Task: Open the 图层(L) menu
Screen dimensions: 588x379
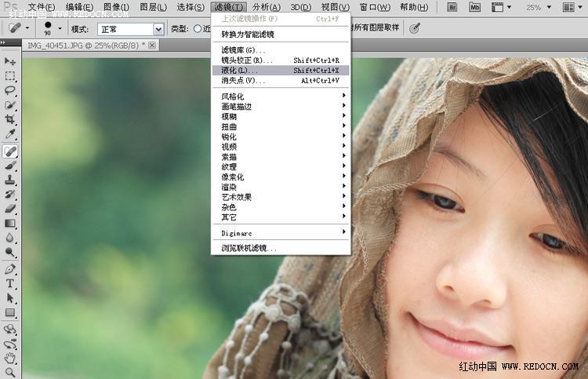Action: click(x=153, y=7)
